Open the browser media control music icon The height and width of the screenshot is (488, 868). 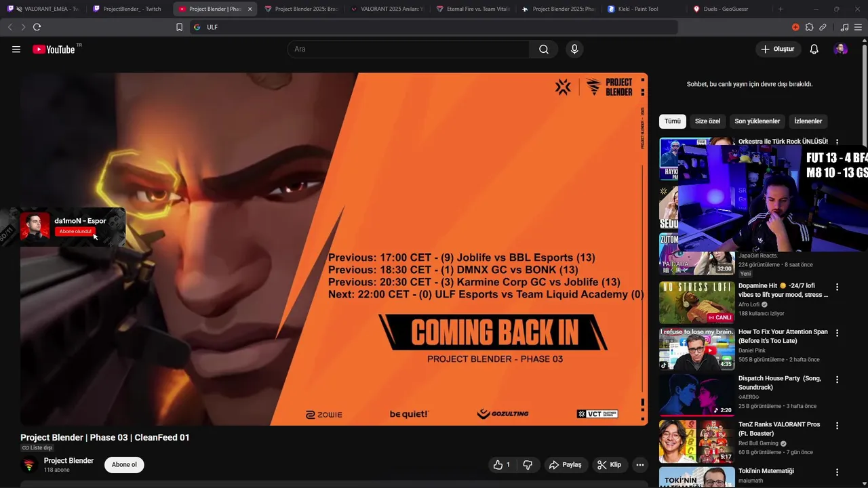tap(844, 27)
